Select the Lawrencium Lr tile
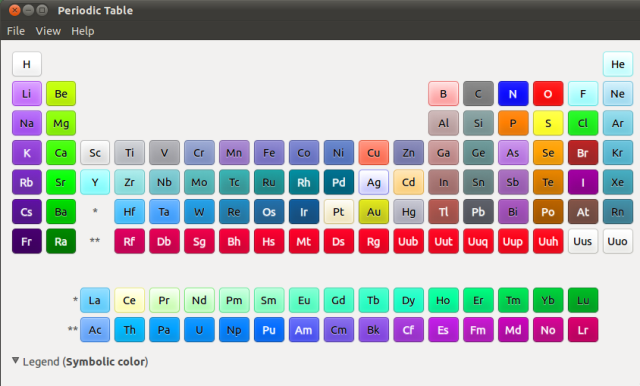Viewport: 640px width, 386px height. (x=583, y=330)
